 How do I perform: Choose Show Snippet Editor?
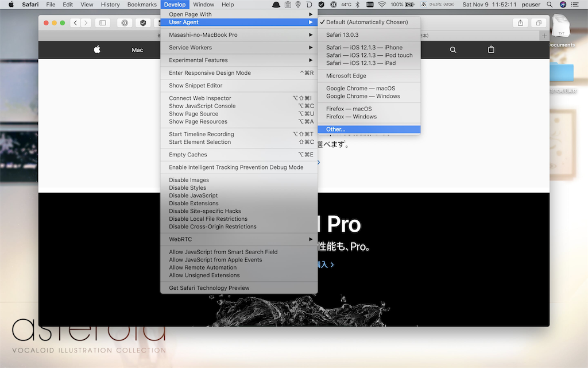239,86
